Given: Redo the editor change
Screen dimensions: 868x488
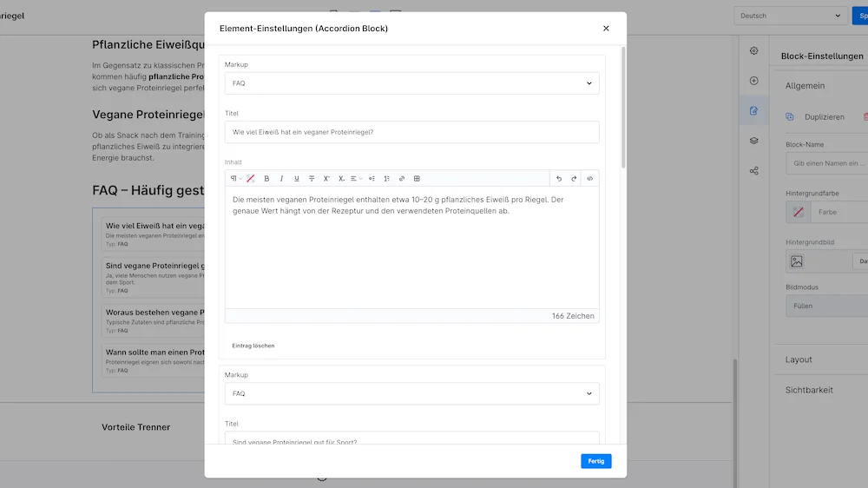Looking at the screenshot, I should (x=574, y=178).
